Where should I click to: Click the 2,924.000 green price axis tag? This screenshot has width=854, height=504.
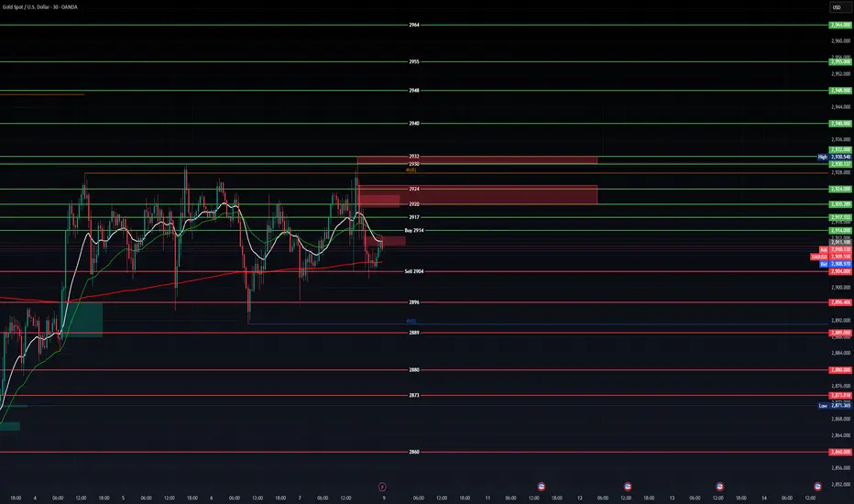coord(840,189)
